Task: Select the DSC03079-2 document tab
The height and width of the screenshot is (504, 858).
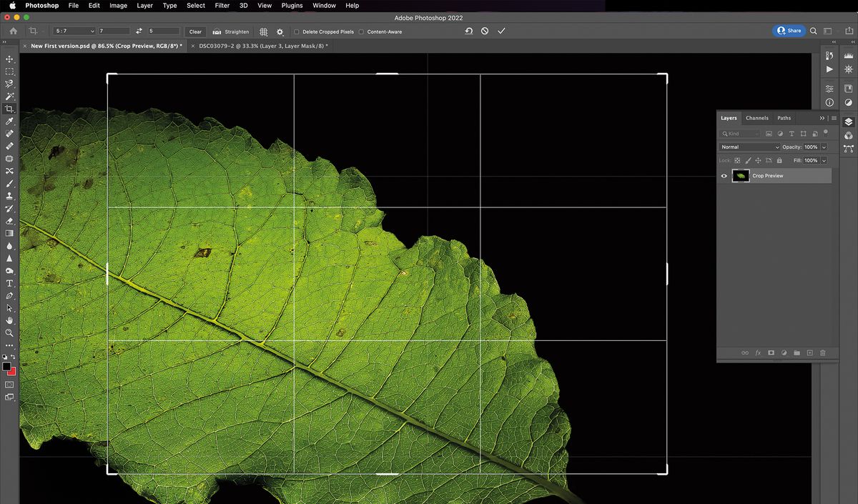Action: point(265,45)
